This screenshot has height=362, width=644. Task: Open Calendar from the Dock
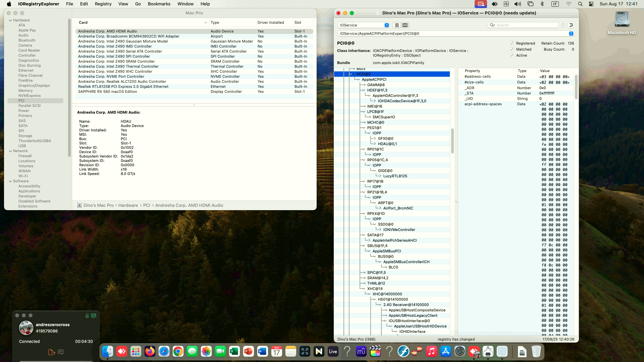(277, 351)
